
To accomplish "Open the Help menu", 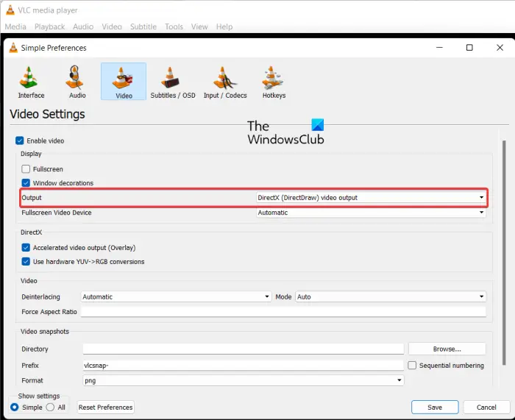I will (x=224, y=26).
